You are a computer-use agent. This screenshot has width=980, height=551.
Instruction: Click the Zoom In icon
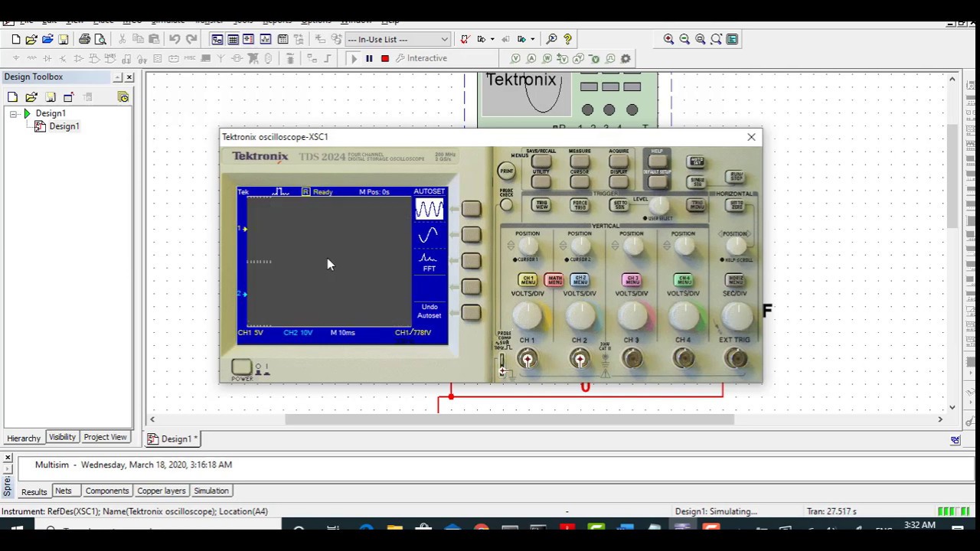pos(668,39)
